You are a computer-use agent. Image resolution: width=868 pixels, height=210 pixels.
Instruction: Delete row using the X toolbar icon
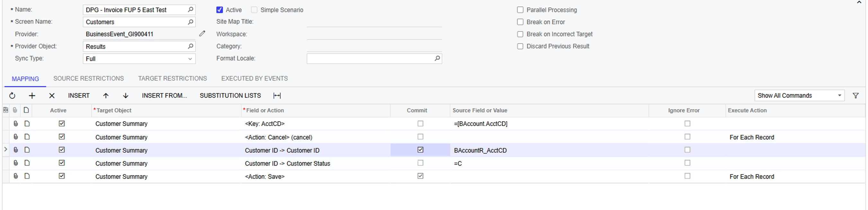pyautogui.click(x=52, y=96)
